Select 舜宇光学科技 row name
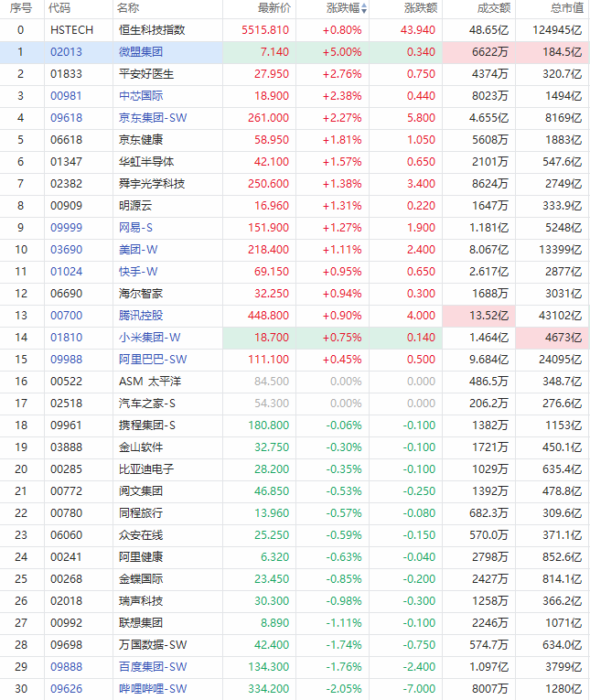The height and width of the screenshot is (700, 590). 152,184
